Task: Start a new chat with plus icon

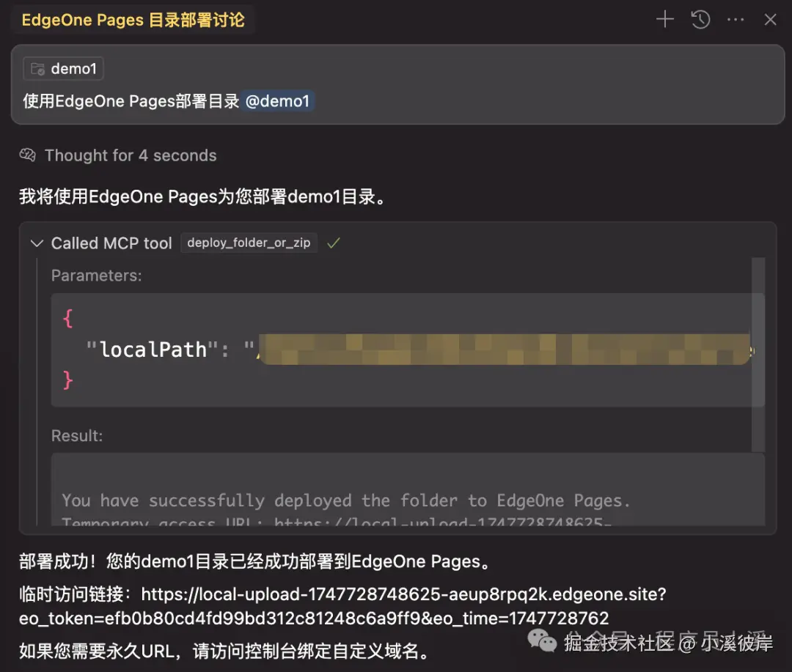Action: 664,20
